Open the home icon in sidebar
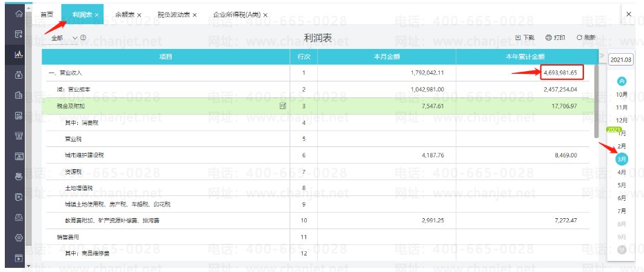The height and width of the screenshot is (272, 644). coord(19,14)
